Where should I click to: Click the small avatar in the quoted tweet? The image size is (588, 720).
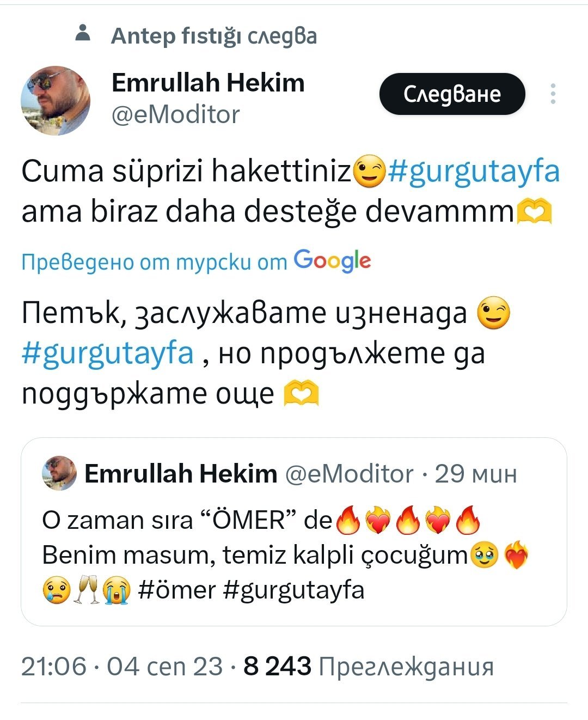point(59,473)
